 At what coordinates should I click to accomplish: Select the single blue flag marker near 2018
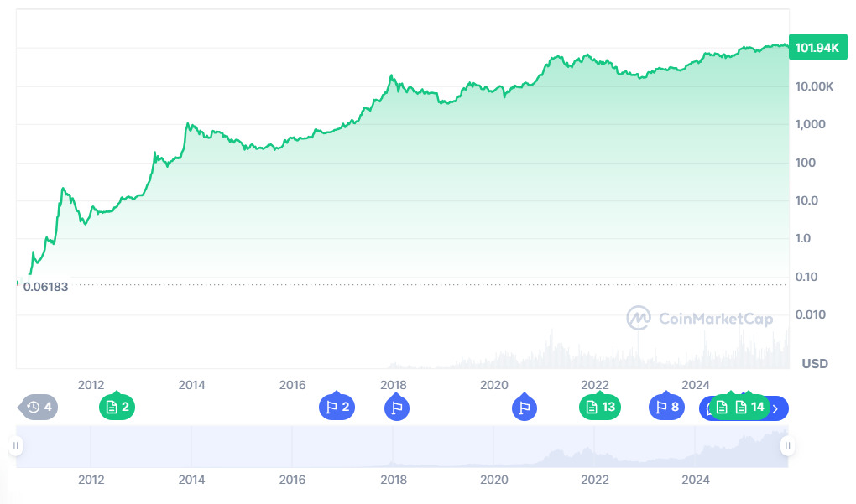coord(396,408)
